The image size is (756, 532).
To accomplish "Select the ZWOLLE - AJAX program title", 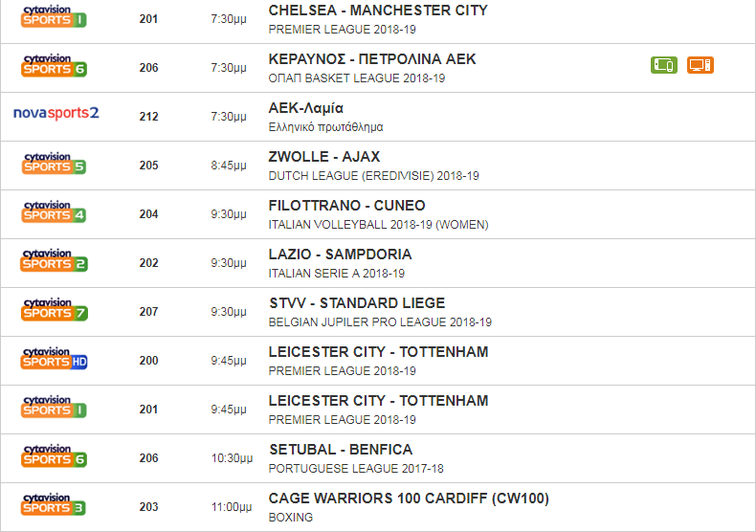I will click(324, 157).
